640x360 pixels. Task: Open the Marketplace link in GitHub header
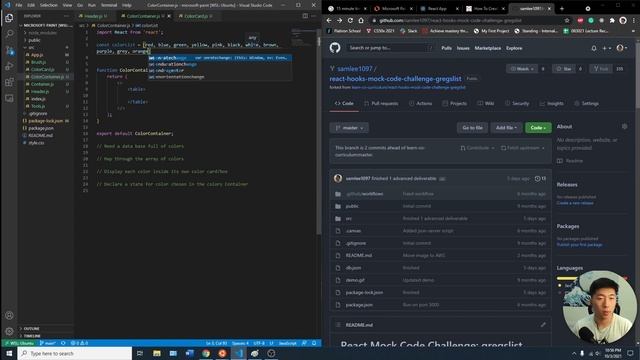(x=487, y=48)
